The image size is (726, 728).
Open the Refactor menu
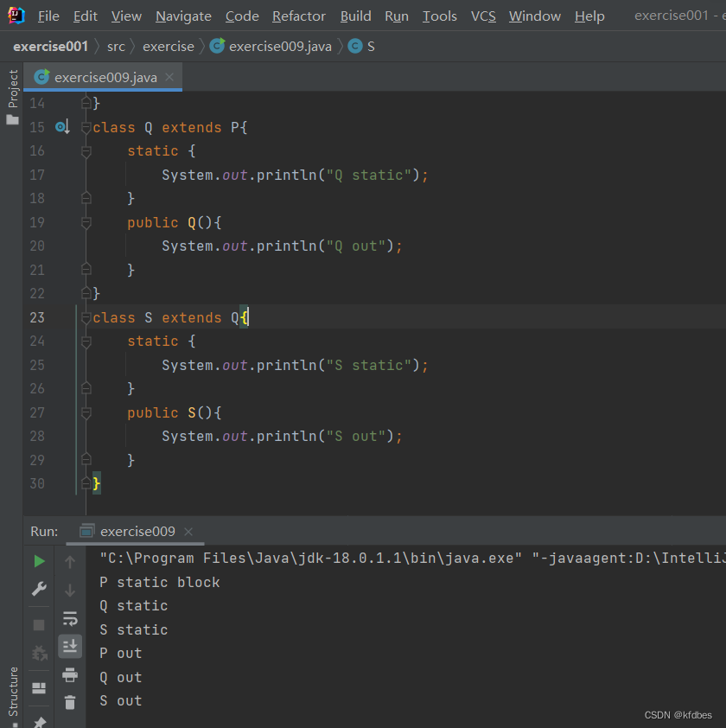tap(299, 16)
